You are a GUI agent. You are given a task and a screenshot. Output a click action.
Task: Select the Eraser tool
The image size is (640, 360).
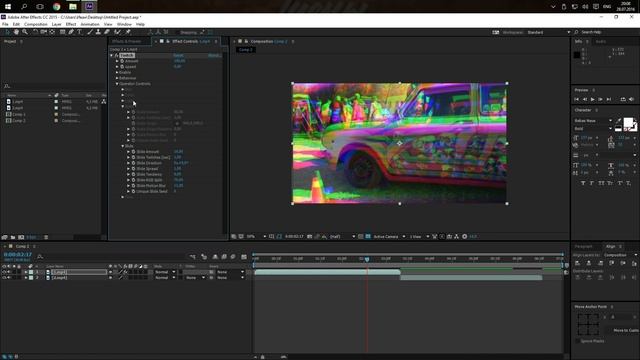point(107,32)
